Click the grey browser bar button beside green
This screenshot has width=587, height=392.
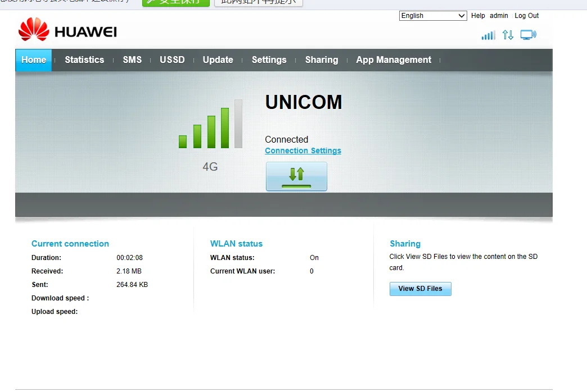[x=258, y=2]
